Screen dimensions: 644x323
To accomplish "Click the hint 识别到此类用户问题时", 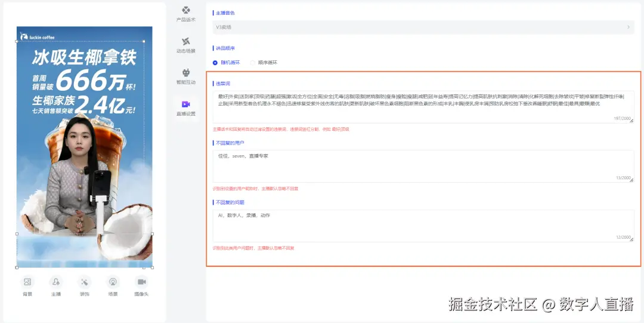I will click(x=253, y=248).
